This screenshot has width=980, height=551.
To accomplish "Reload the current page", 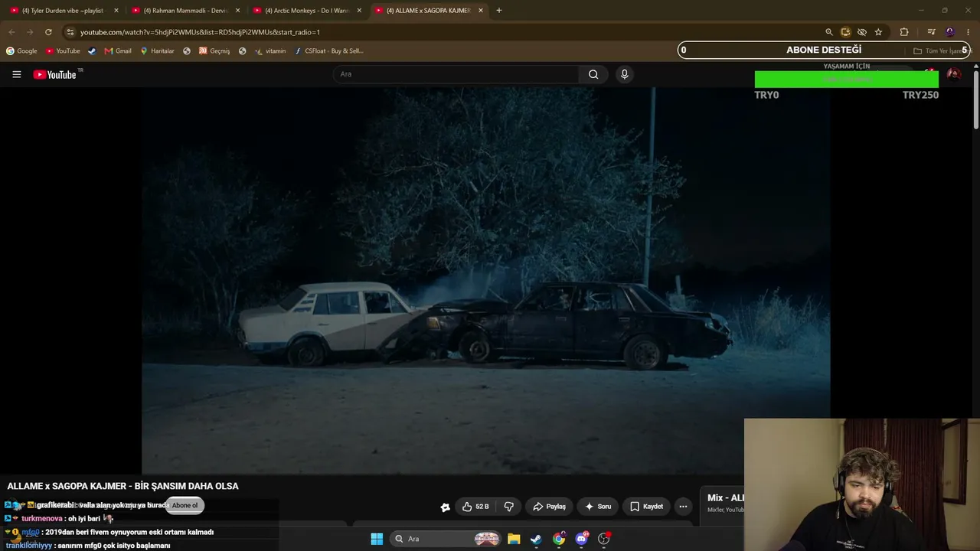I will (x=48, y=32).
